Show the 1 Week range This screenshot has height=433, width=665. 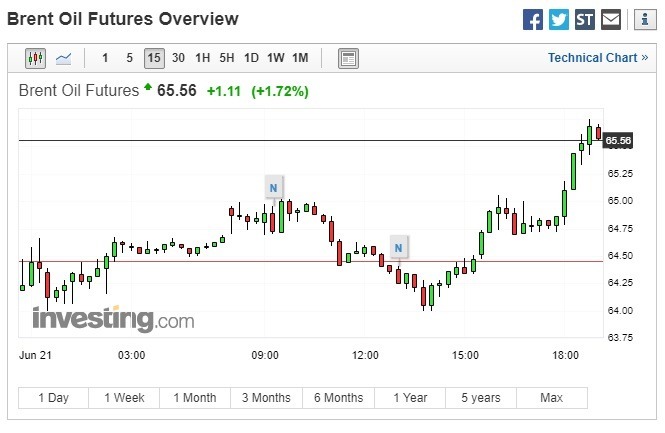124,398
